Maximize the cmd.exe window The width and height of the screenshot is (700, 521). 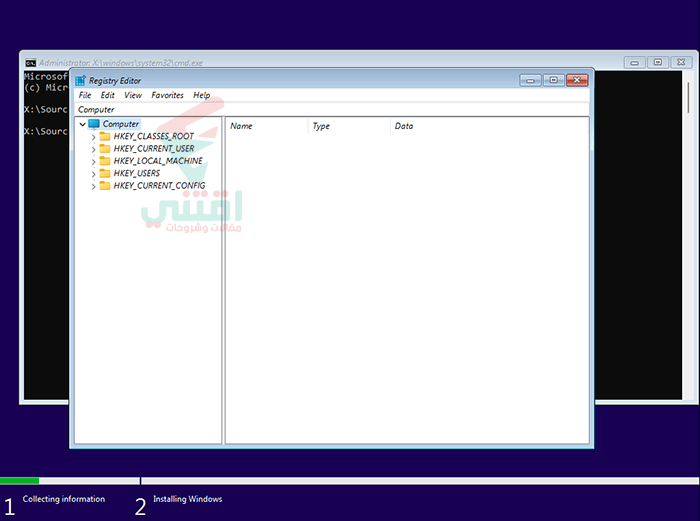[x=658, y=63]
